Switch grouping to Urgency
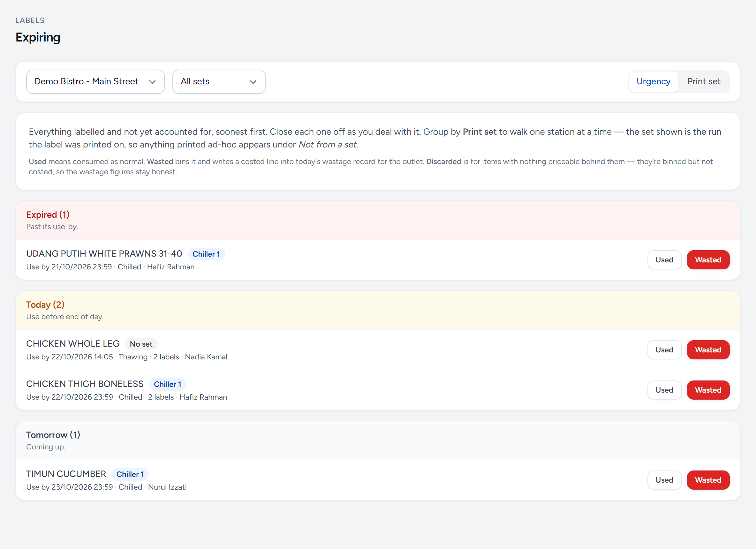 point(653,82)
